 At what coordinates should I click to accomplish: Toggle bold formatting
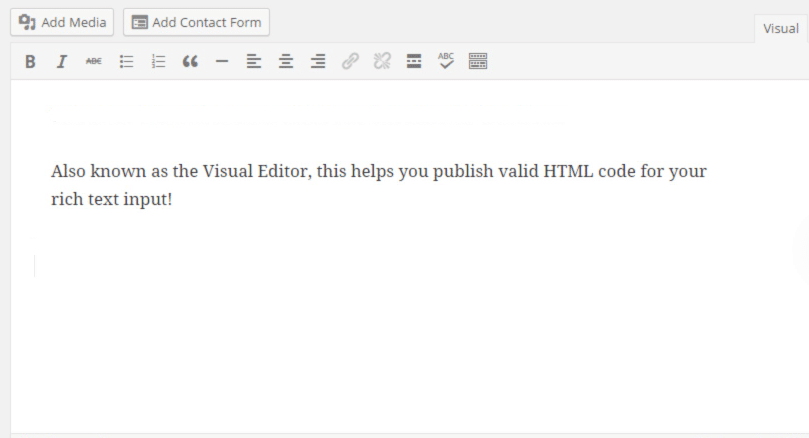[x=30, y=62]
